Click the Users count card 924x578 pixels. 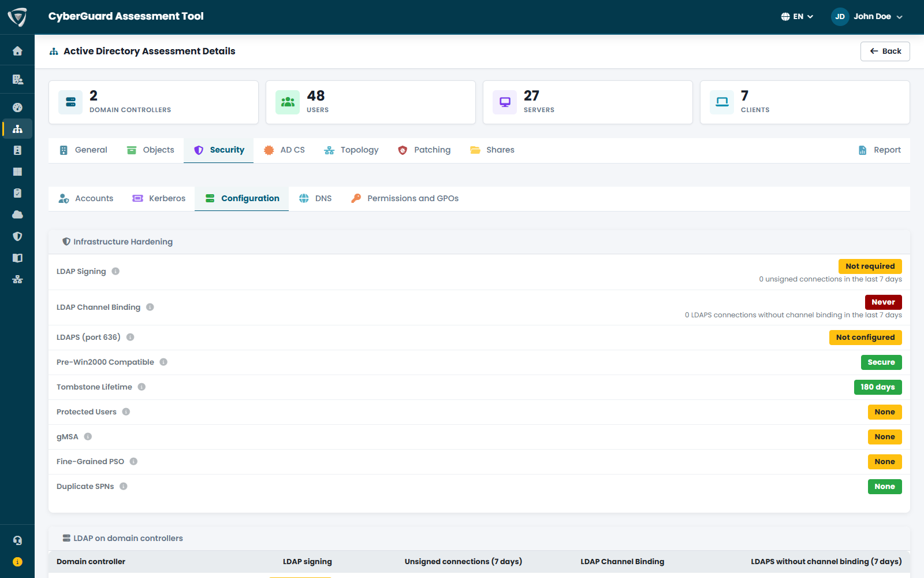(371, 102)
